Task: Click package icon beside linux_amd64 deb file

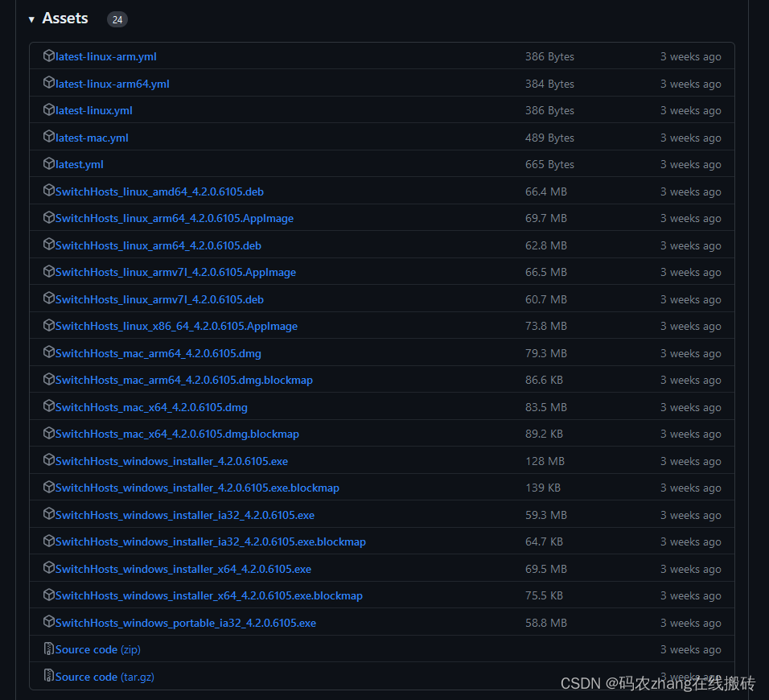Action: (48, 191)
